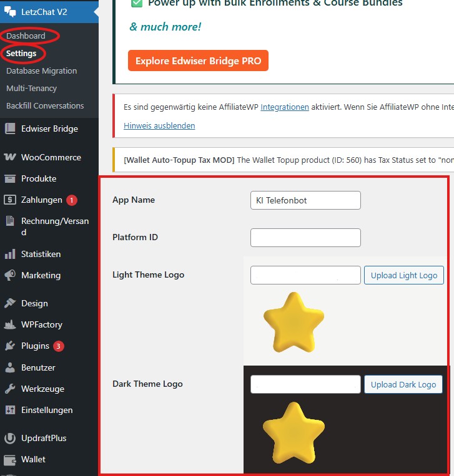Focus the App Name input field
The image size is (454, 476).
tap(305, 200)
